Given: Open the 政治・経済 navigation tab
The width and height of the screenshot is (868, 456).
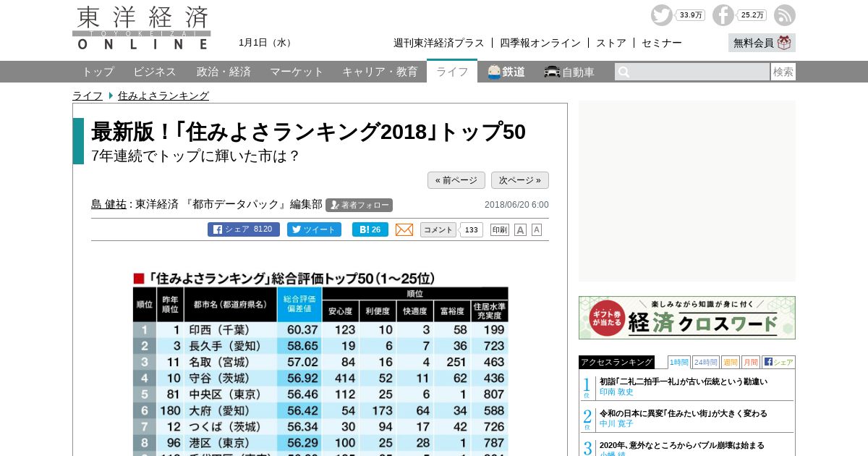Looking at the screenshot, I should click(224, 72).
